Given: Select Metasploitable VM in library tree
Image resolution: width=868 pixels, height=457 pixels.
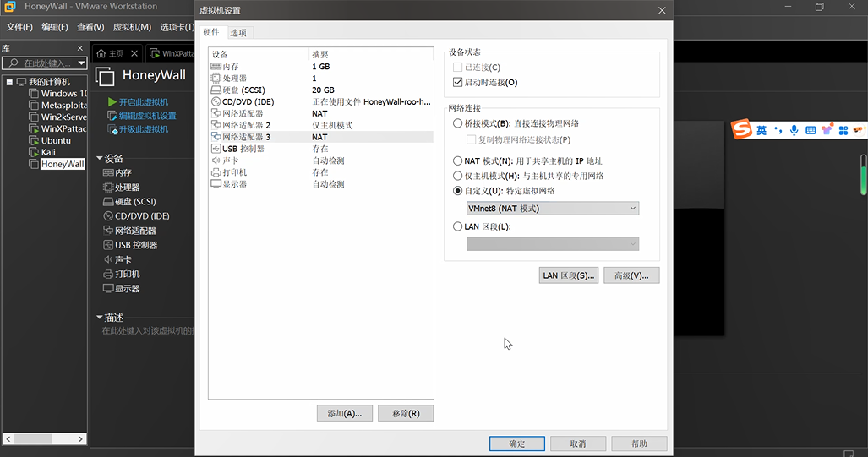Looking at the screenshot, I should (63, 105).
